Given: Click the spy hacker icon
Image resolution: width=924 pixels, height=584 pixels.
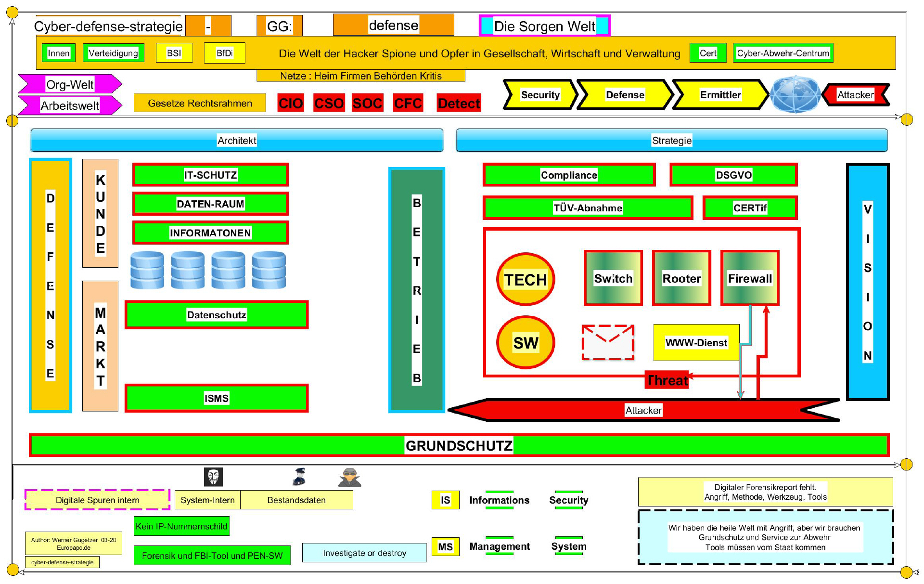Looking at the screenshot, I should click(350, 478).
